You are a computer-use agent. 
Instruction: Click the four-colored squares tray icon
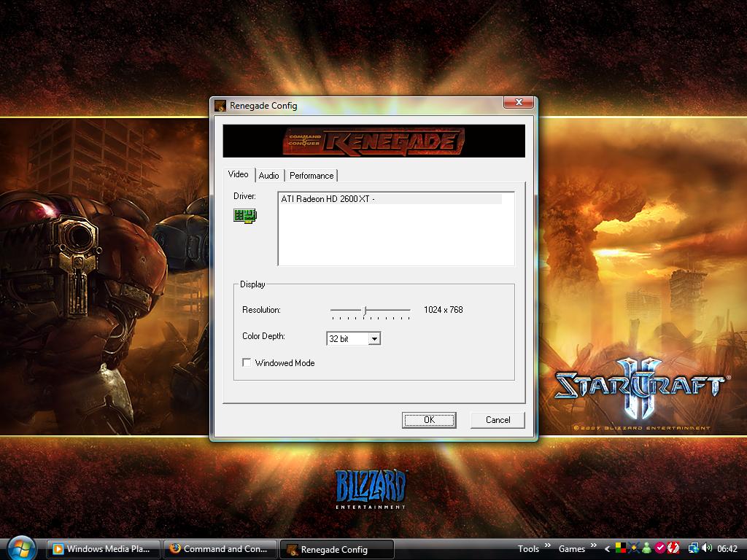coord(619,548)
